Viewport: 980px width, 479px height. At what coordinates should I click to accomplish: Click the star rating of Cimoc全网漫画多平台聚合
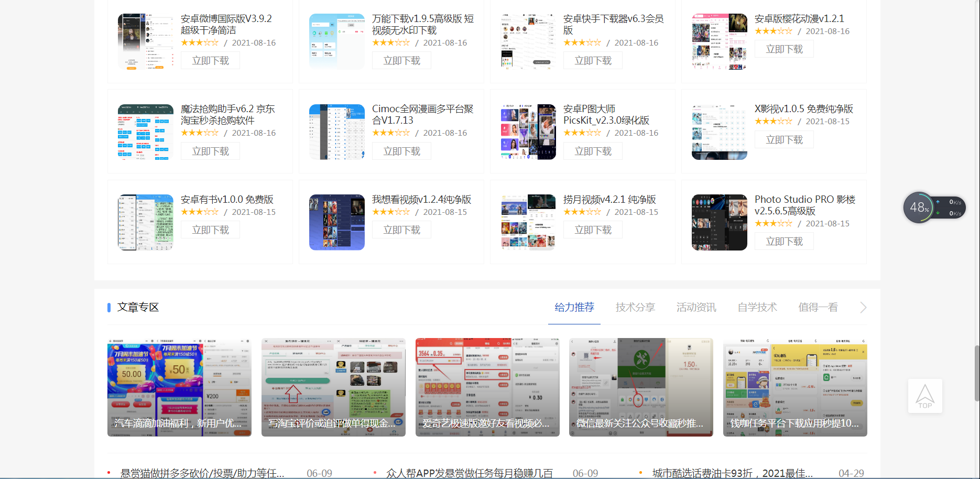click(390, 133)
